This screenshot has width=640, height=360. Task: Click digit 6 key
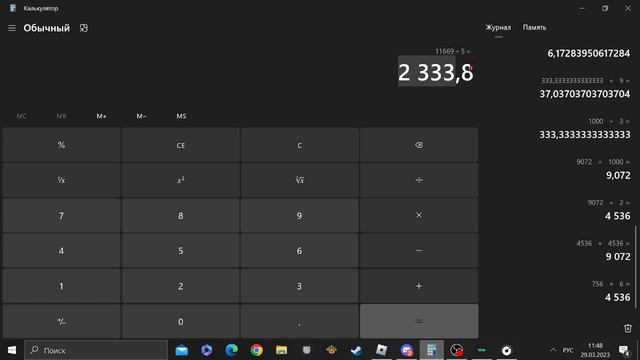300,251
